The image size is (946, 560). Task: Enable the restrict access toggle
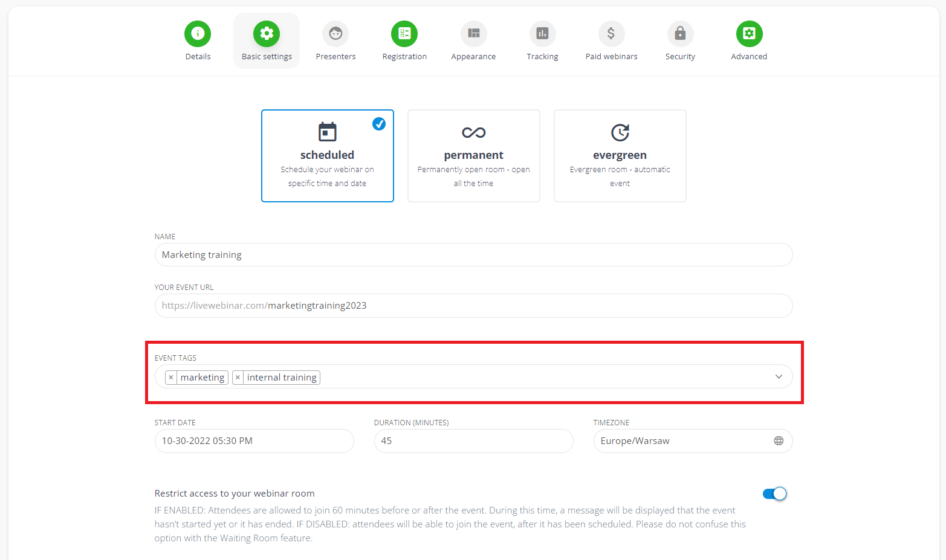tap(774, 494)
